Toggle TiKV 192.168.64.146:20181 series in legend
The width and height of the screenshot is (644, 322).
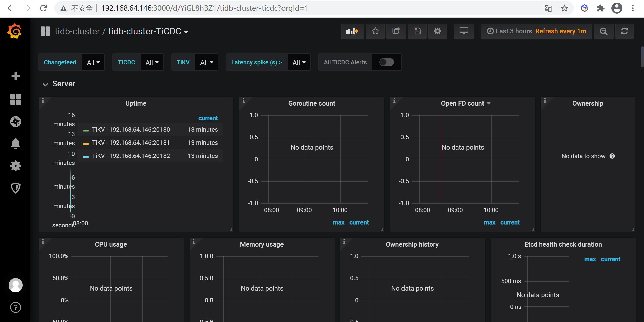point(131,143)
